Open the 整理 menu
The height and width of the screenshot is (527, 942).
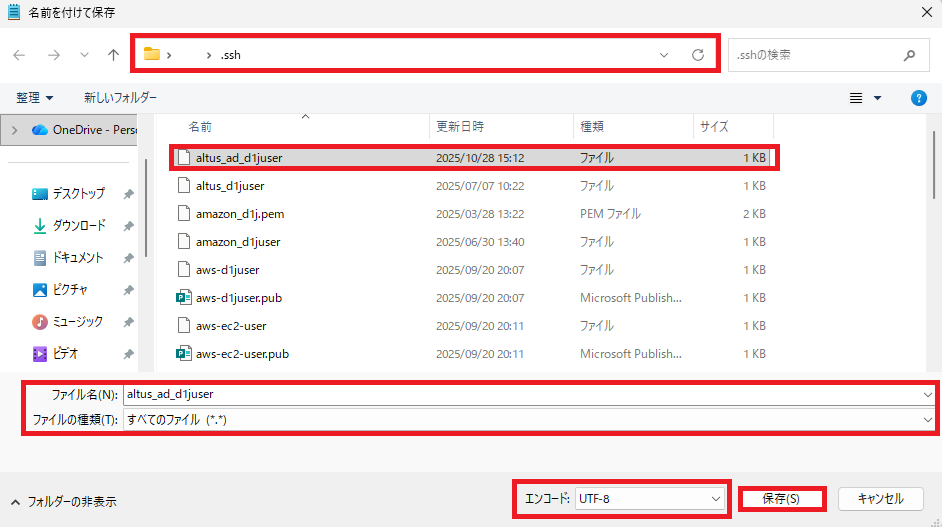coord(35,98)
